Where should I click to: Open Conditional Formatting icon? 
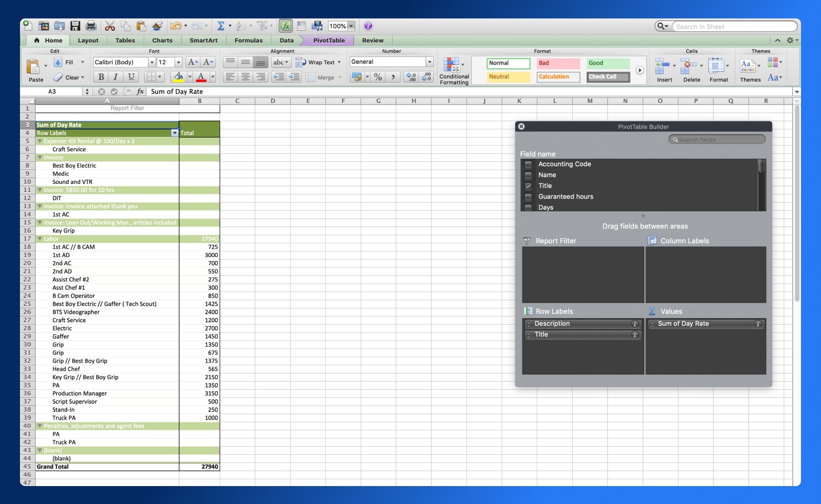pyautogui.click(x=452, y=65)
